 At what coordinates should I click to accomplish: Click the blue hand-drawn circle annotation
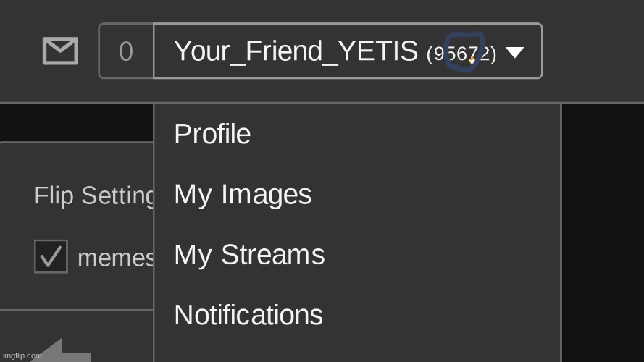(x=464, y=52)
